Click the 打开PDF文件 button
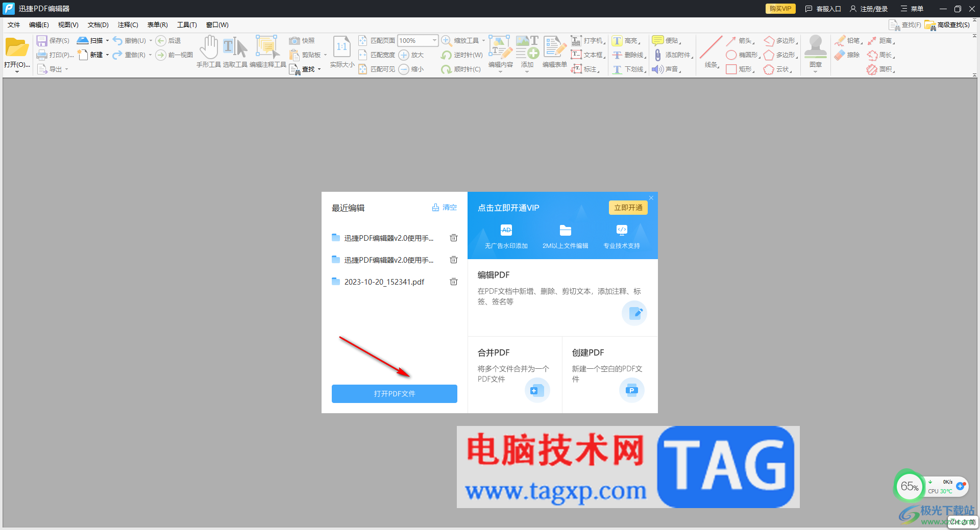 395,394
